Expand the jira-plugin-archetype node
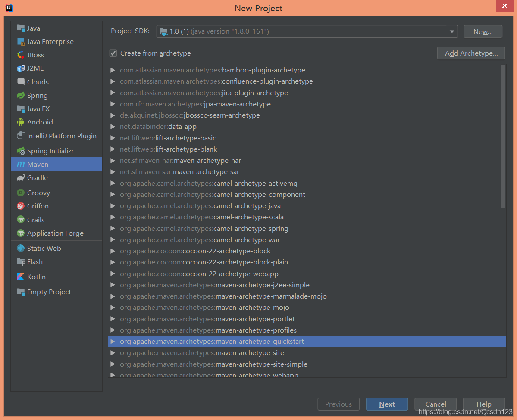 [113, 93]
